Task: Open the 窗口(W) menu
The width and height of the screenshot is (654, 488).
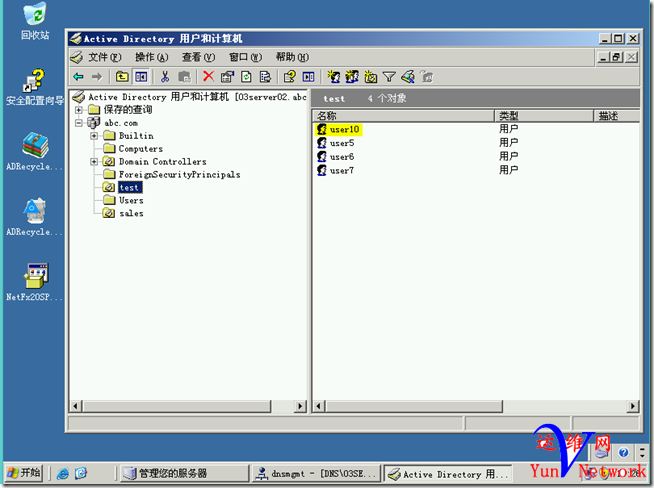Action: [x=245, y=57]
